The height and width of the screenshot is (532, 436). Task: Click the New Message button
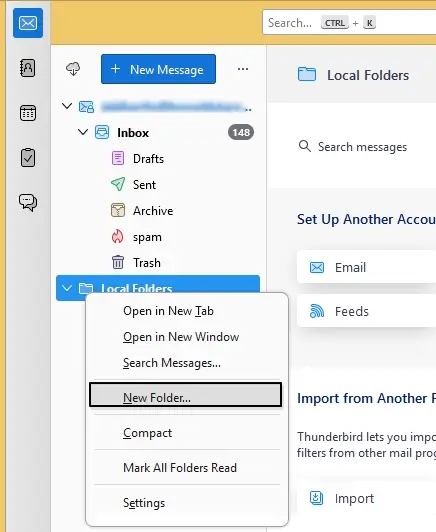coord(158,69)
